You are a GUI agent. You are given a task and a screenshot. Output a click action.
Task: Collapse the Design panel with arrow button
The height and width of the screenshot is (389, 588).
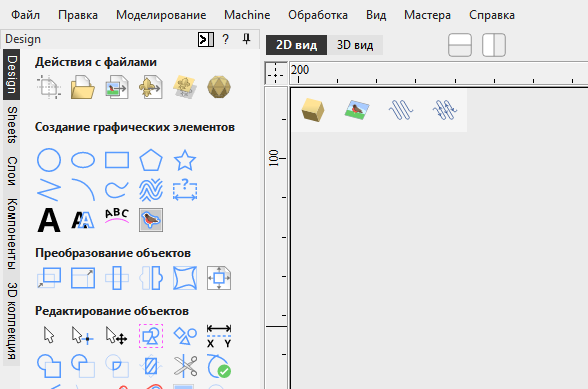coord(206,39)
